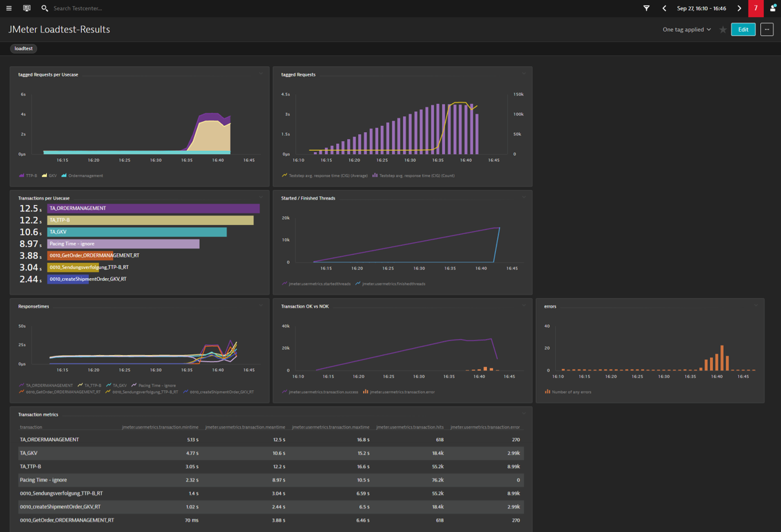Screen dimensions: 781x532
Task: Toggle the jmeter.usermetrics.finishedthreads legend entry
Action: (391, 282)
